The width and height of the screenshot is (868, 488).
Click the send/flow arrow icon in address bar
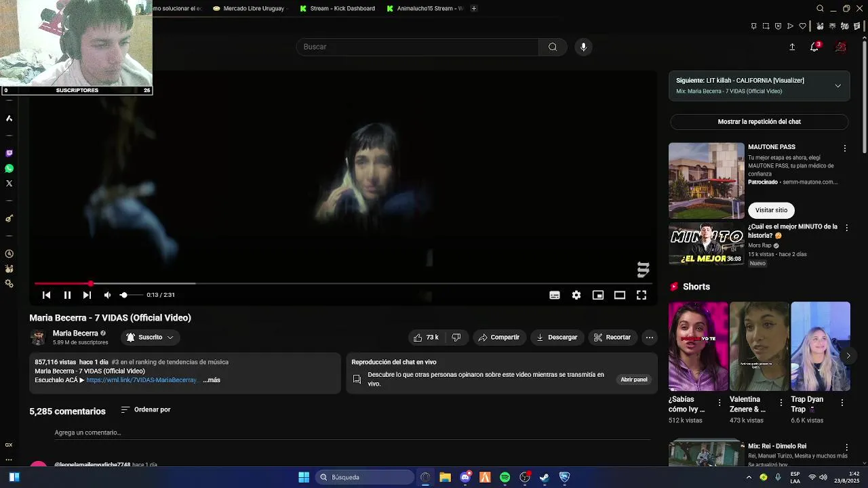pos(790,26)
